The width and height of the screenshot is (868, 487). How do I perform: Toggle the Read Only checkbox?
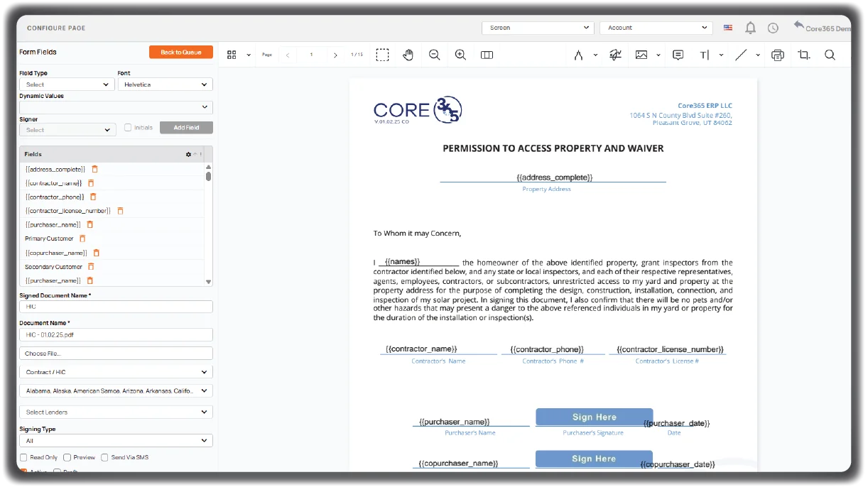coord(23,457)
